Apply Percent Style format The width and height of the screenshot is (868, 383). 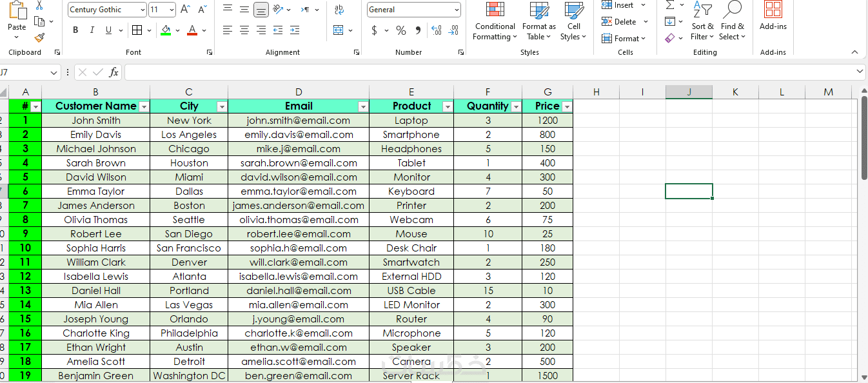coord(401,30)
